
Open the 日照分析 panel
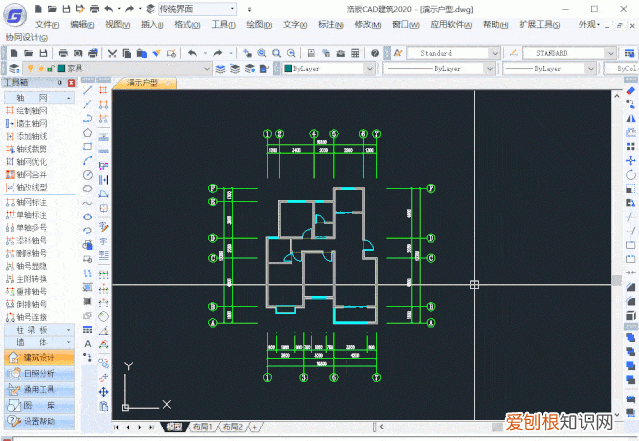[38, 373]
